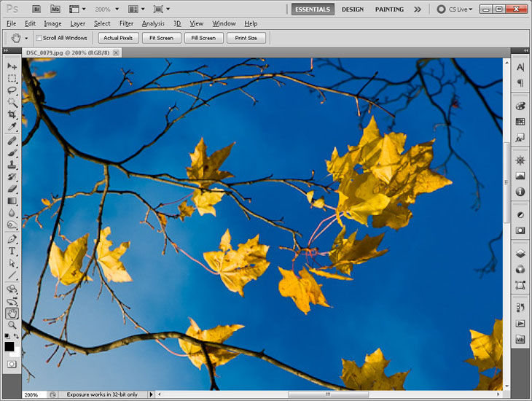
Task: Select the 3D Rotate tool
Action: pyautogui.click(x=12, y=289)
